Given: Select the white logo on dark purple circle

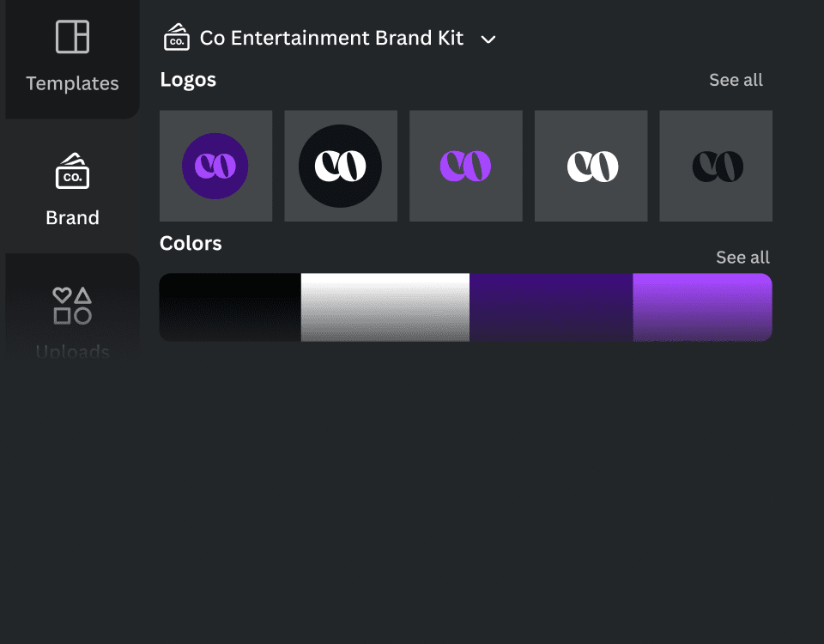Looking at the screenshot, I should 215,166.
